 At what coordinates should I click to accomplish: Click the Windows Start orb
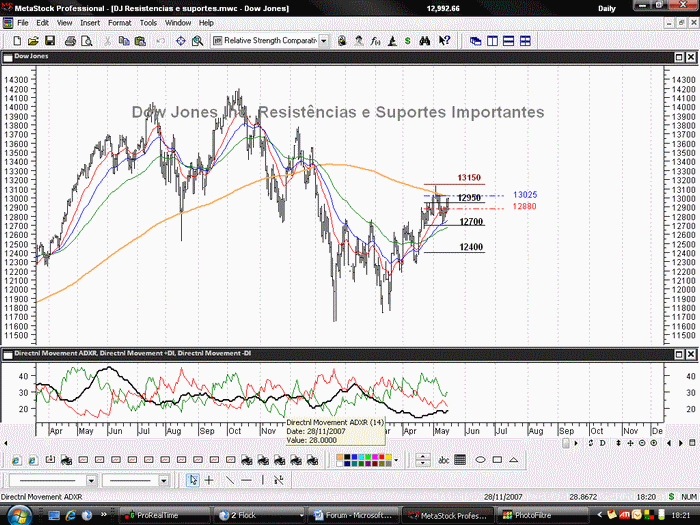(x=19, y=515)
